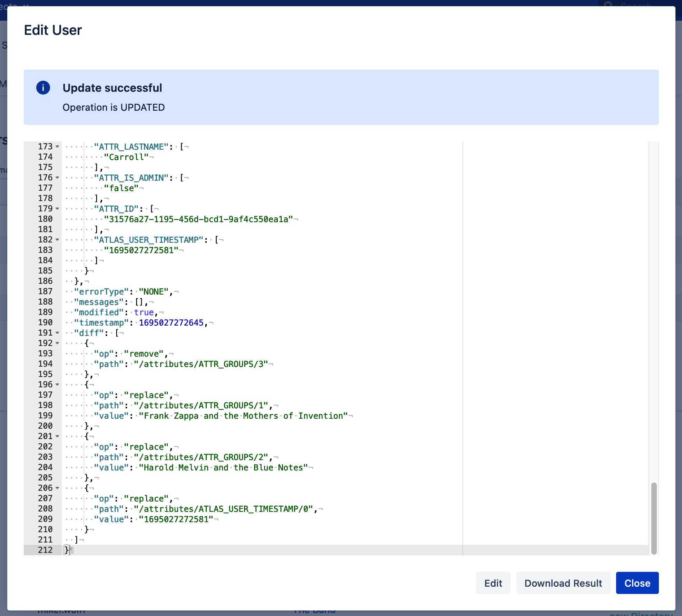Viewport: 682px width, 616px height.
Task: Close the Edit User dialog
Action: pyautogui.click(x=637, y=583)
